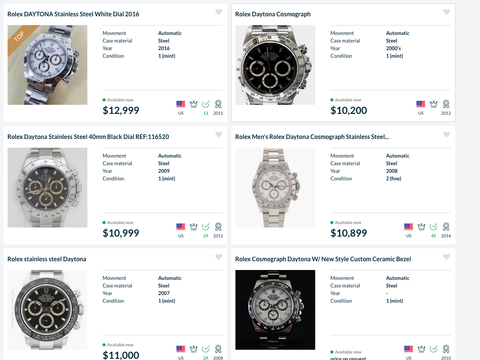Screen dimensions: 480x360
Task: Save the Black Dial REF:116520 listing with heart
Action: click(219, 135)
